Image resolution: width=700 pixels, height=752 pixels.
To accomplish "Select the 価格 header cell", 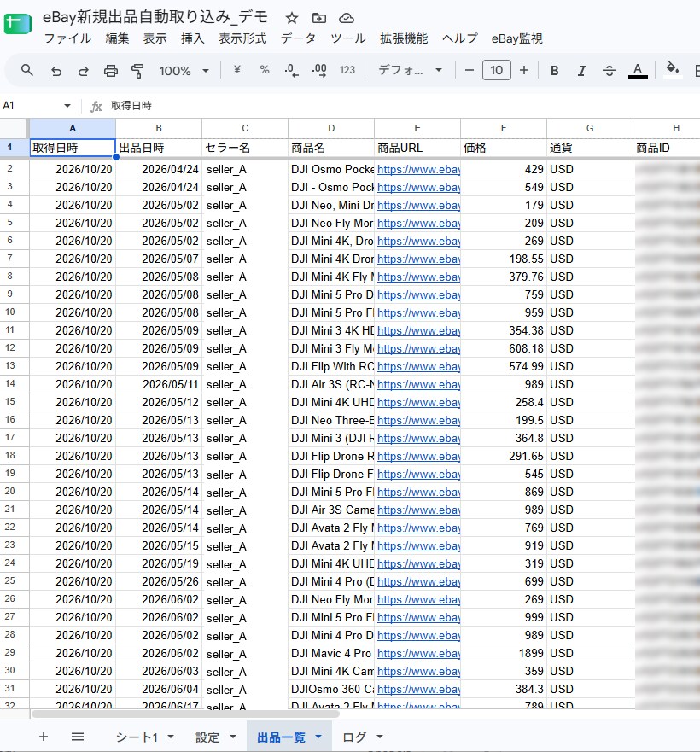I will [x=504, y=148].
